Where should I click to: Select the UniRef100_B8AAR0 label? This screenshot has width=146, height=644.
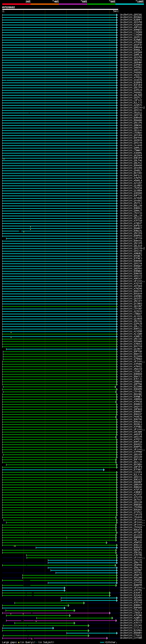coord(131,633)
